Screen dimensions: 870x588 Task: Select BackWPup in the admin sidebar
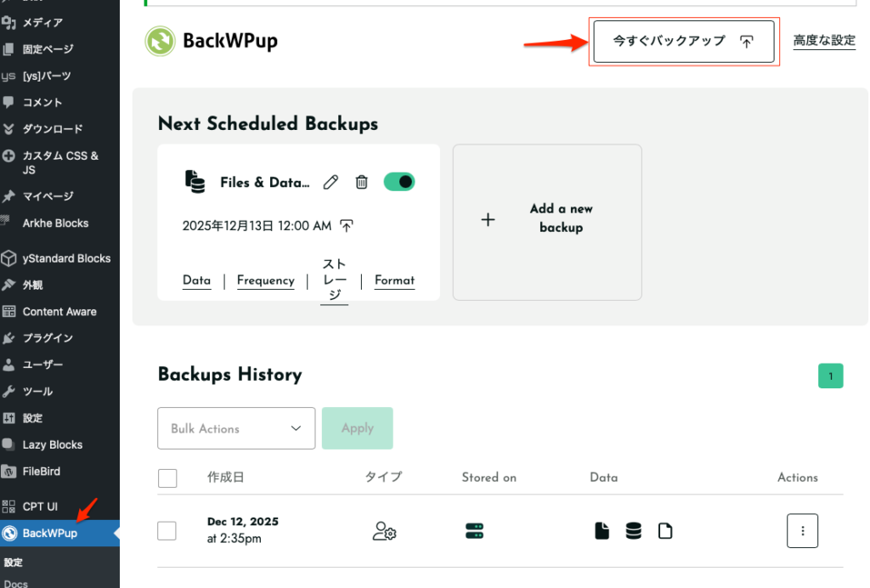click(50, 534)
